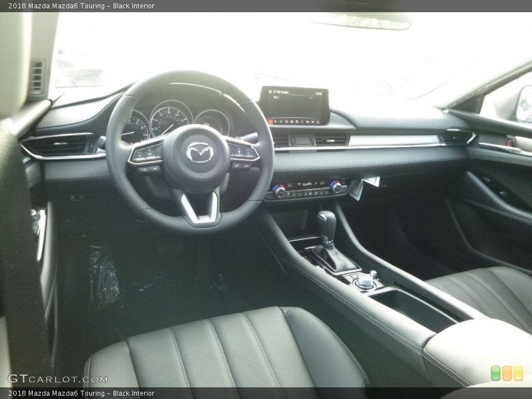Click the orange square in the corner logo
Viewport: 532px width, 399px height.
click(x=507, y=373)
